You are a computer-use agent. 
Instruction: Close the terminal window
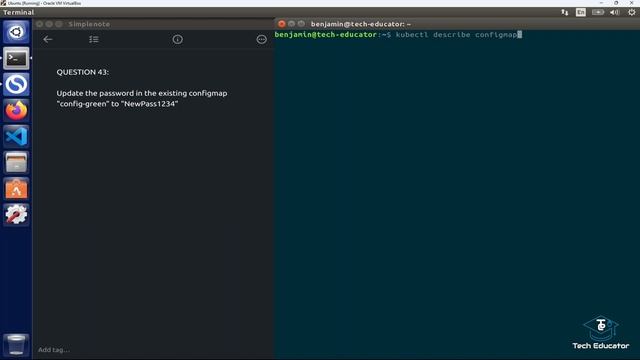(282, 24)
